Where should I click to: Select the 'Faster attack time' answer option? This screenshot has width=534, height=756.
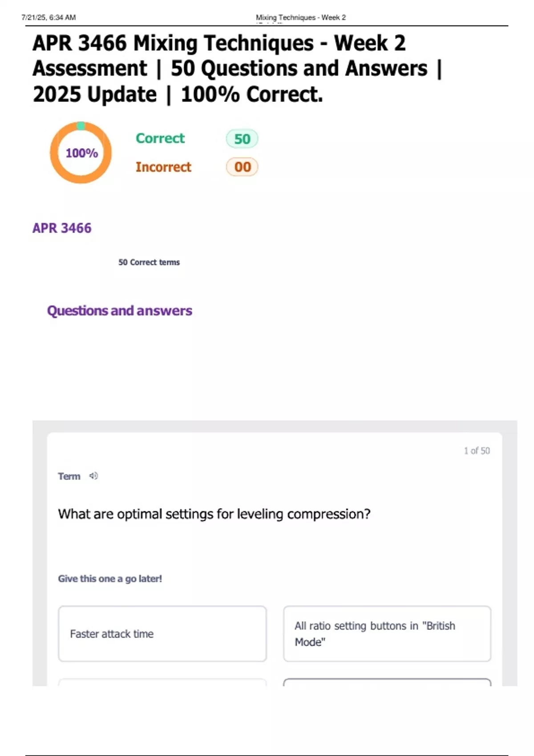162,634
